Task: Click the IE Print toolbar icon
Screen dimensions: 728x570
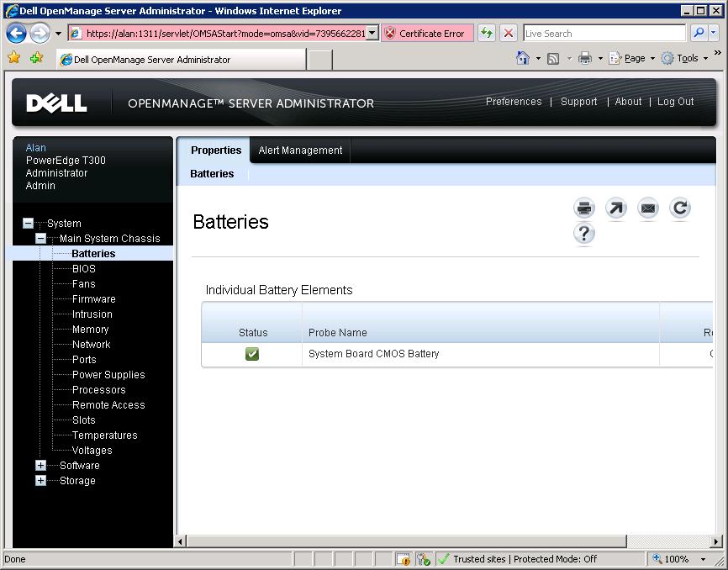Action: pos(585,58)
